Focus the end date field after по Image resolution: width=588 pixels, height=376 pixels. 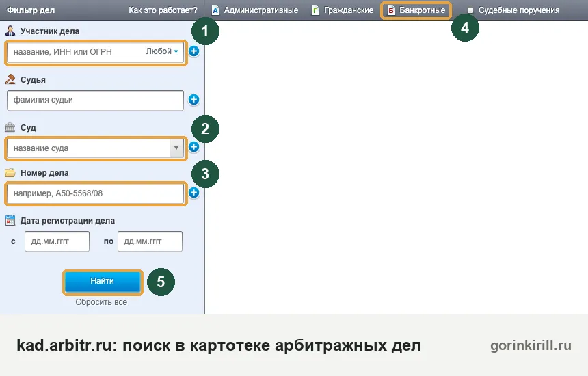[x=150, y=241]
